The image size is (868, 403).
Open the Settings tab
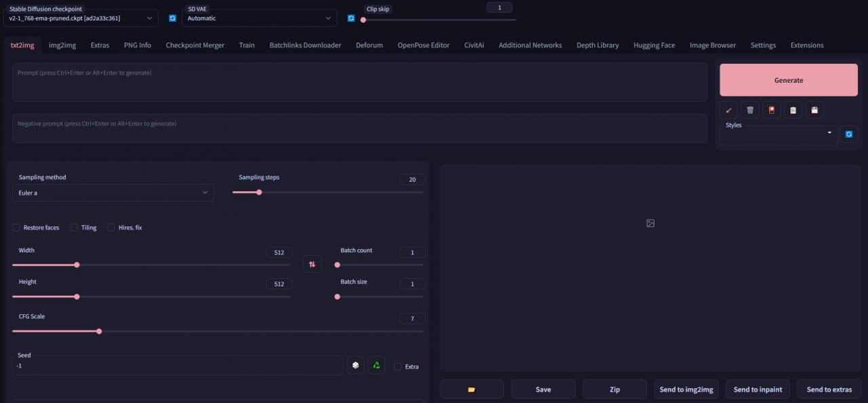coord(763,45)
